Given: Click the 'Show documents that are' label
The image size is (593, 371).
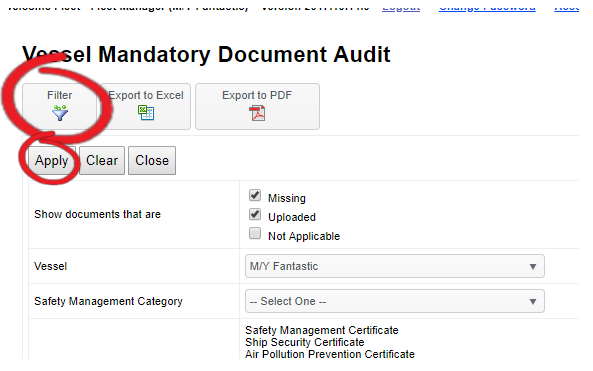Looking at the screenshot, I should click(98, 214).
